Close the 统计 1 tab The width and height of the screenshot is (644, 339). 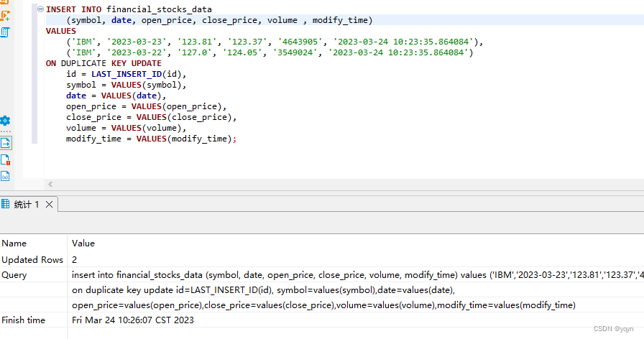pyautogui.click(x=49, y=205)
